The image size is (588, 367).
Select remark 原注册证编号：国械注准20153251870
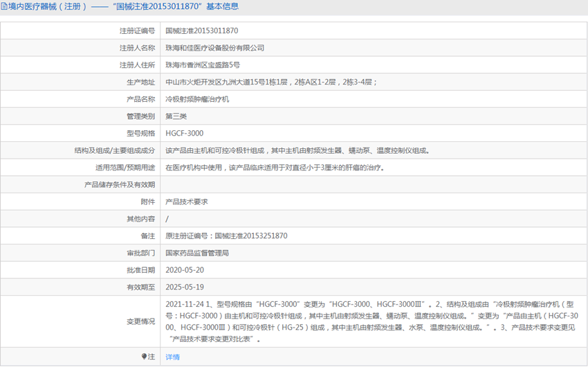pos(226,236)
